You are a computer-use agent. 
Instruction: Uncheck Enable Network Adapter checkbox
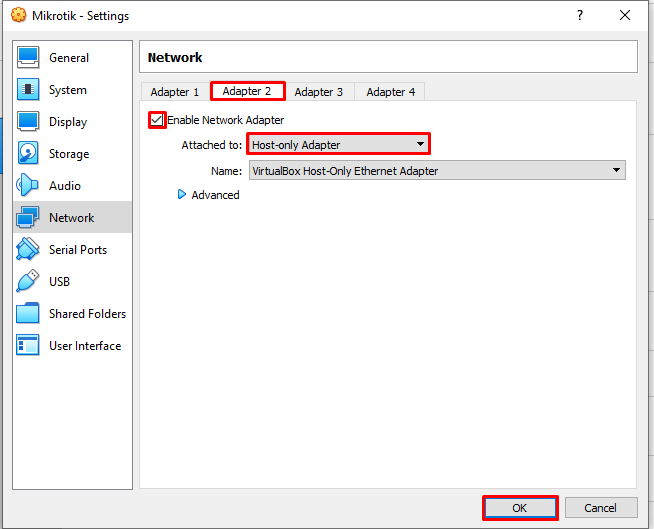coord(157,120)
